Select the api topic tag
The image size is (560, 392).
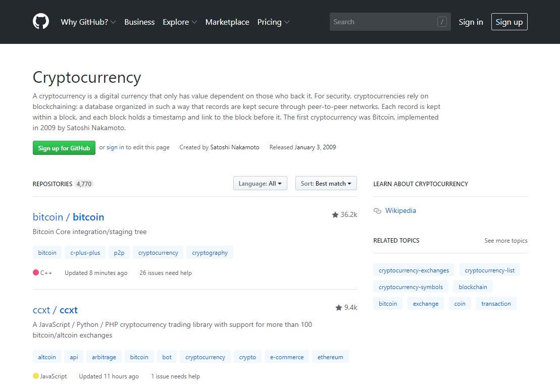[74, 357]
